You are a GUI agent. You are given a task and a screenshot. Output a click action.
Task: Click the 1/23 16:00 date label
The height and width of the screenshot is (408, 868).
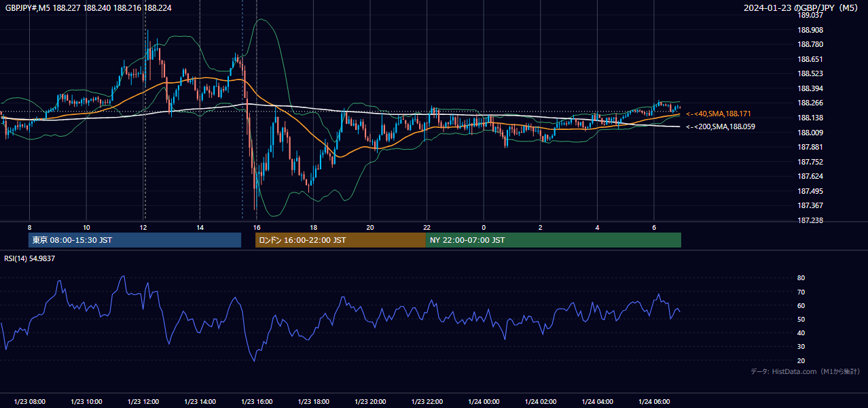[257, 402]
